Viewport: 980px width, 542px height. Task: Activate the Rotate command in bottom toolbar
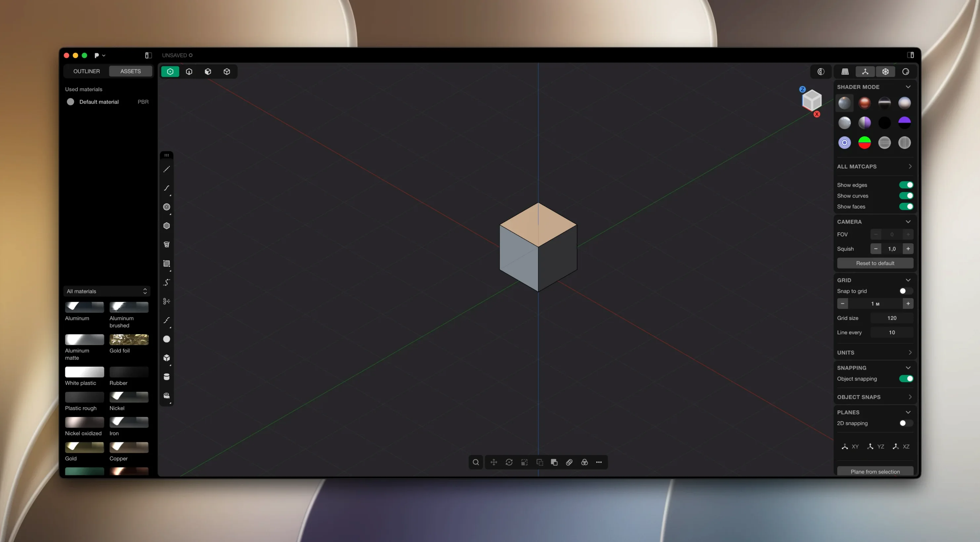509,463
